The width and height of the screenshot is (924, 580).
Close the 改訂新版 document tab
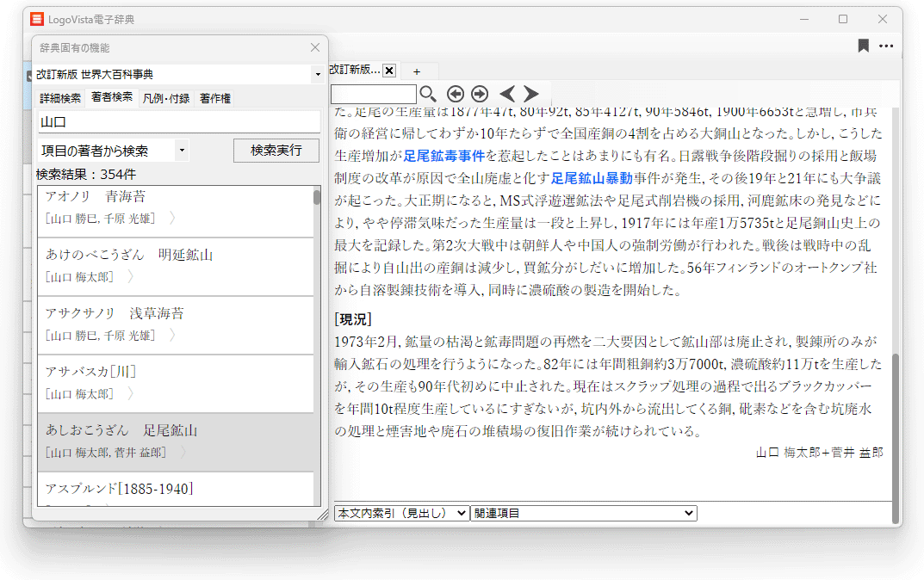(x=389, y=71)
